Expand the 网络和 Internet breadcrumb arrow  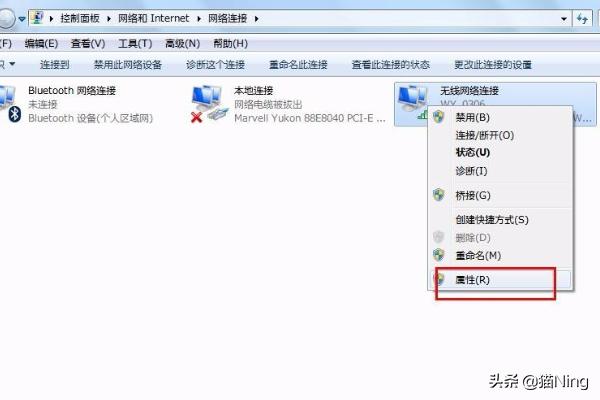(x=199, y=18)
